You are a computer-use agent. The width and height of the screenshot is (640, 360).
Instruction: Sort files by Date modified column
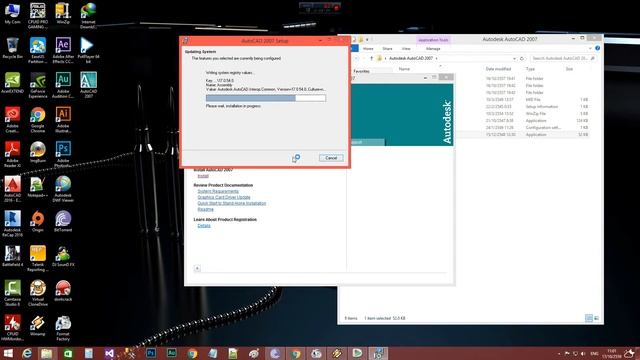pos(498,69)
